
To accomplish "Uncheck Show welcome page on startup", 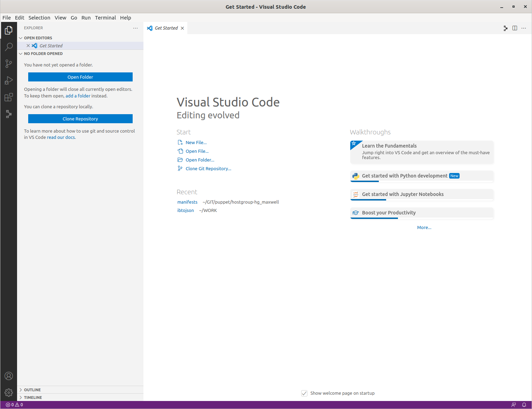I will pyautogui.click(x=304, y=393).
